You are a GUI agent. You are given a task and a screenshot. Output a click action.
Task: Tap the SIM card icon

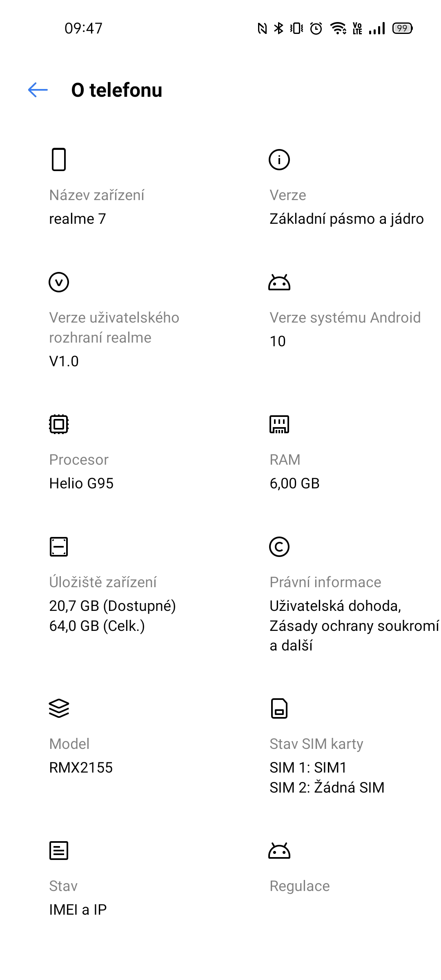click(279, 708)
